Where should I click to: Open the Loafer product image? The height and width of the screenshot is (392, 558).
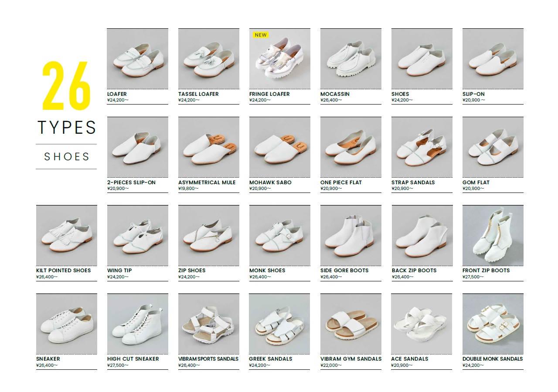tap(138, 59)
